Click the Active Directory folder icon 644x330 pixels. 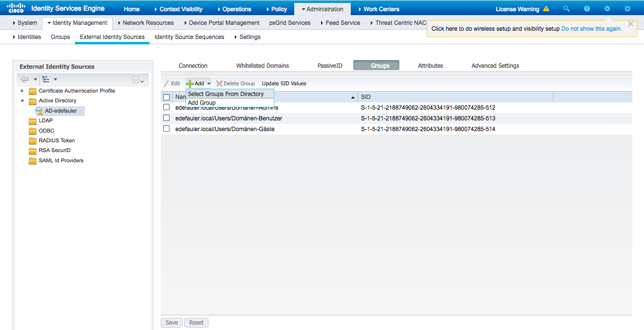[x=33, y=101]
